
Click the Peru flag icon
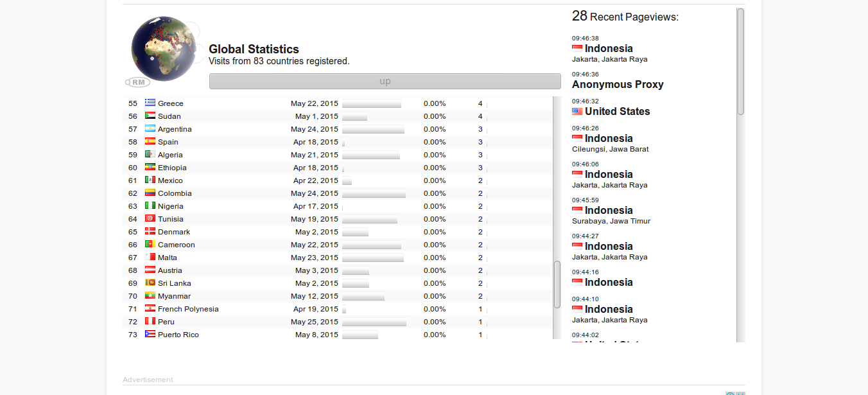150,321
